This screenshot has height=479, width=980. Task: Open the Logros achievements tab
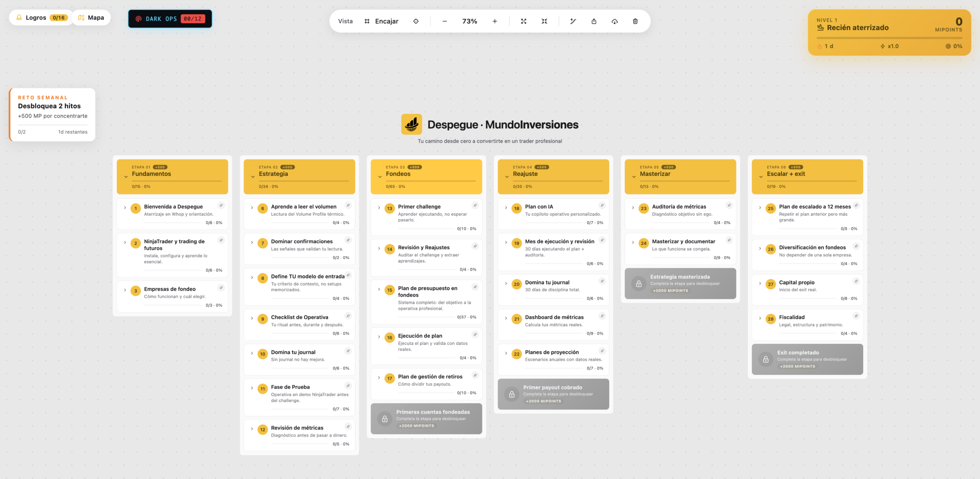pyautogui.click(x=41, y=18)
